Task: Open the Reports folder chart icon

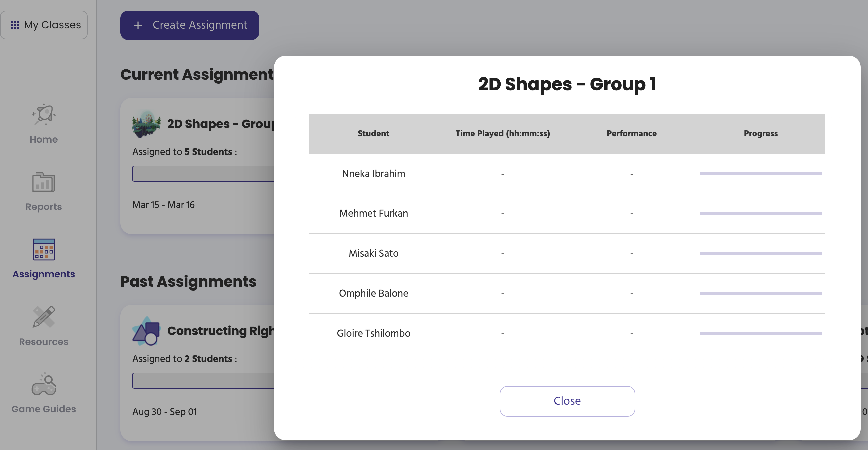Action: 44,182
